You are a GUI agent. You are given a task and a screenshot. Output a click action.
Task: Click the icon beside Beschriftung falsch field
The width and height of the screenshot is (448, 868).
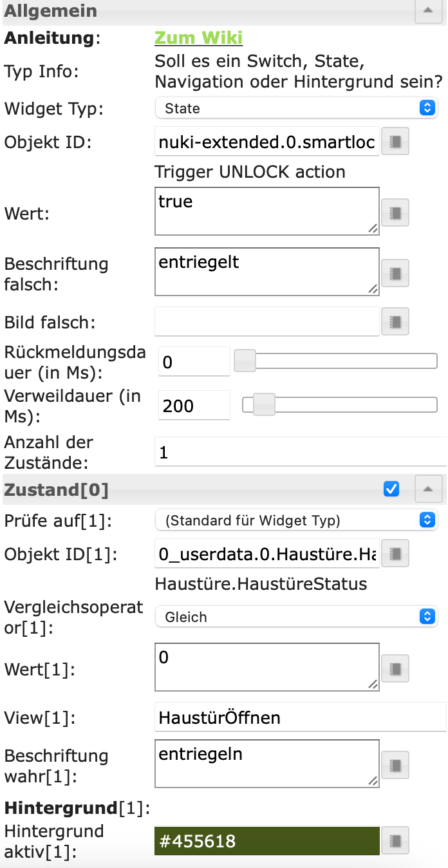pyautogui.click(x=396, y=273)
